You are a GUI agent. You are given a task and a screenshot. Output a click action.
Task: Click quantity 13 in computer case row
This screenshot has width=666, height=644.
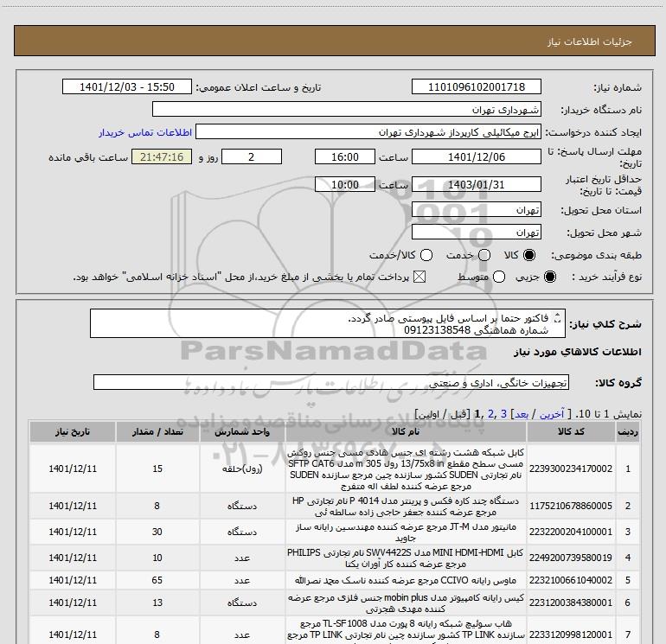click(x=157, y=603)
